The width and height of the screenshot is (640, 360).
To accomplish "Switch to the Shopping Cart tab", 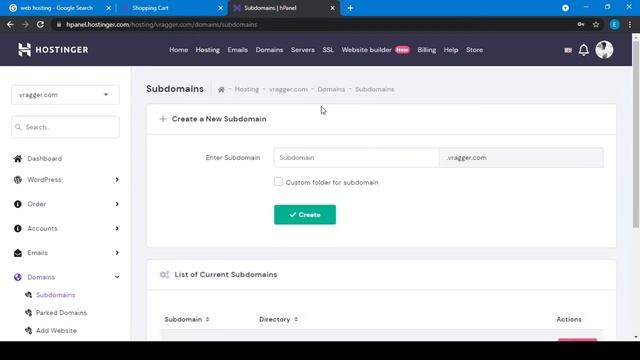I will coord(171,8).
